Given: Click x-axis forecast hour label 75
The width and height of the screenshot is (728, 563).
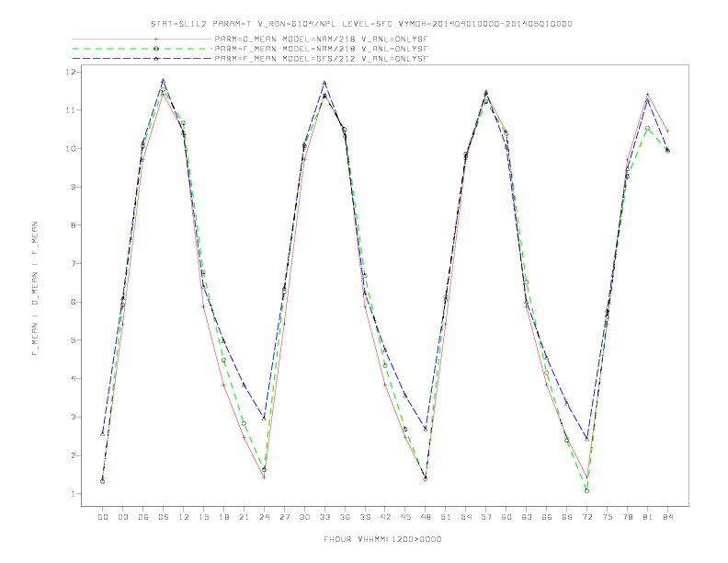Looking at the screenshot, I should (x=608, y=517).
